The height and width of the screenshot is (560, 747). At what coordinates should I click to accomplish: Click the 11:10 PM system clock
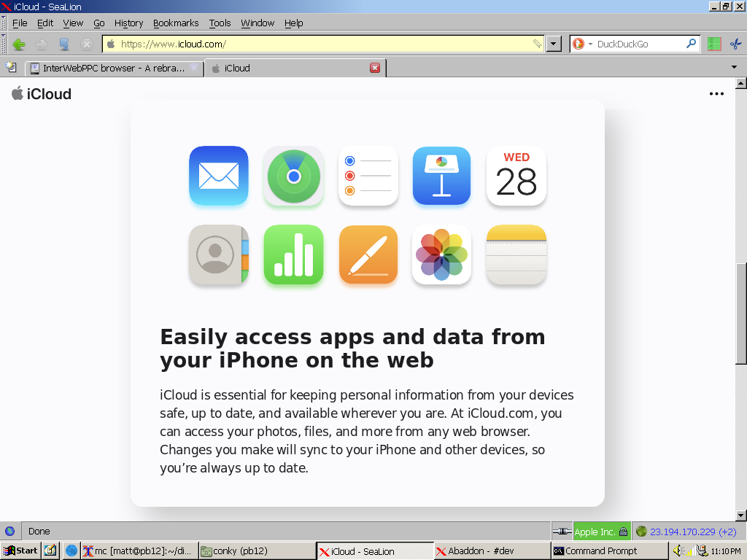(x=726, y=551)
